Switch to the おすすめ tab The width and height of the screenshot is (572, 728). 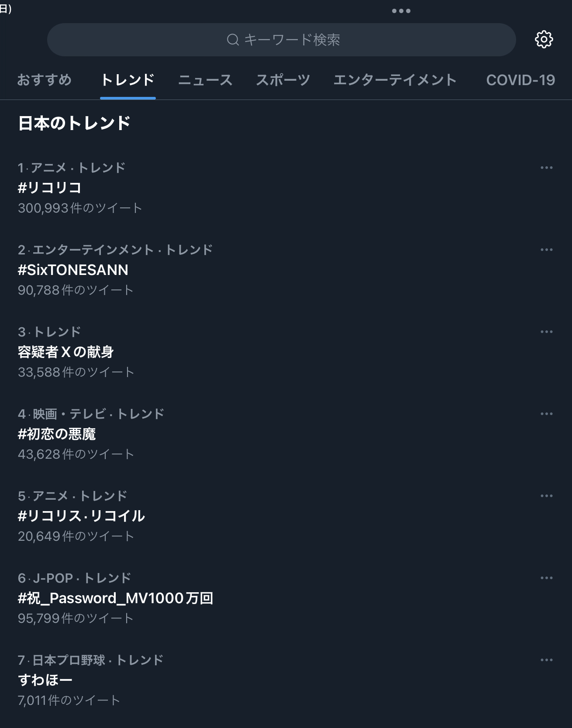[44, 80]
